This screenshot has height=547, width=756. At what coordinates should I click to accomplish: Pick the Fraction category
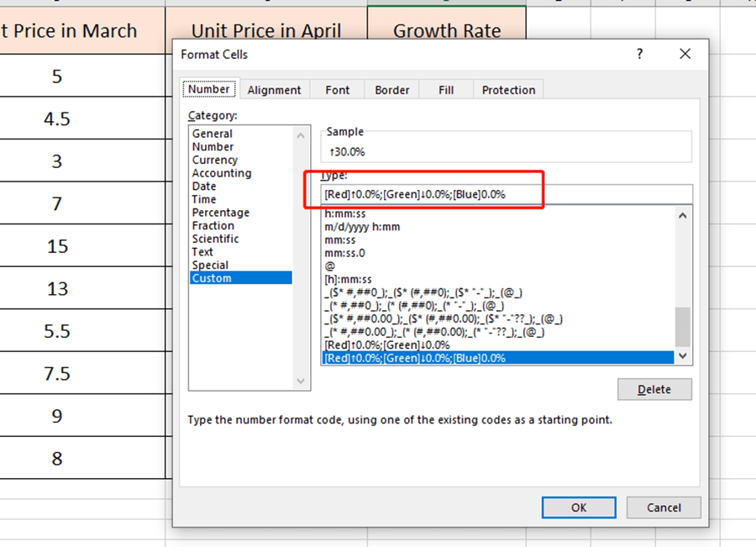[240, 225]
